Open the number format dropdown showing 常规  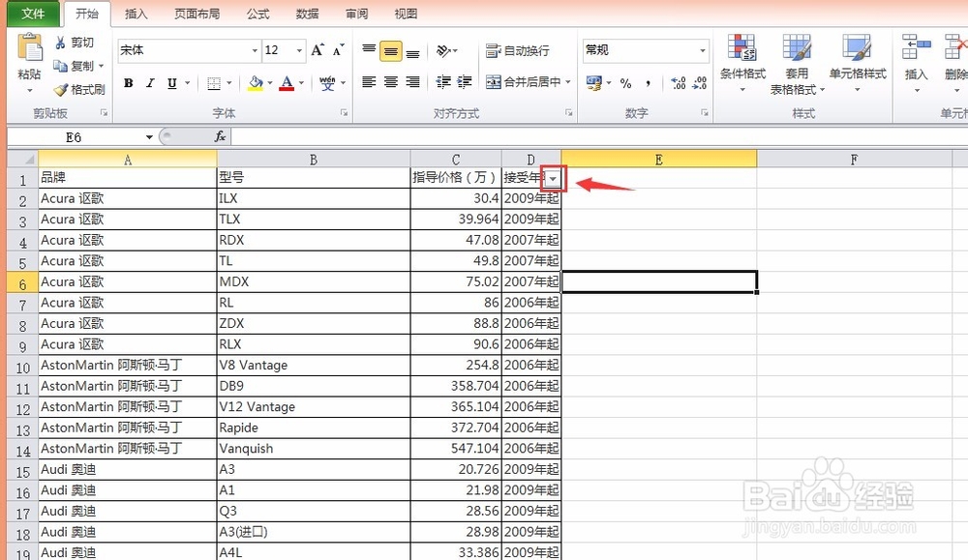pos(704,50)
